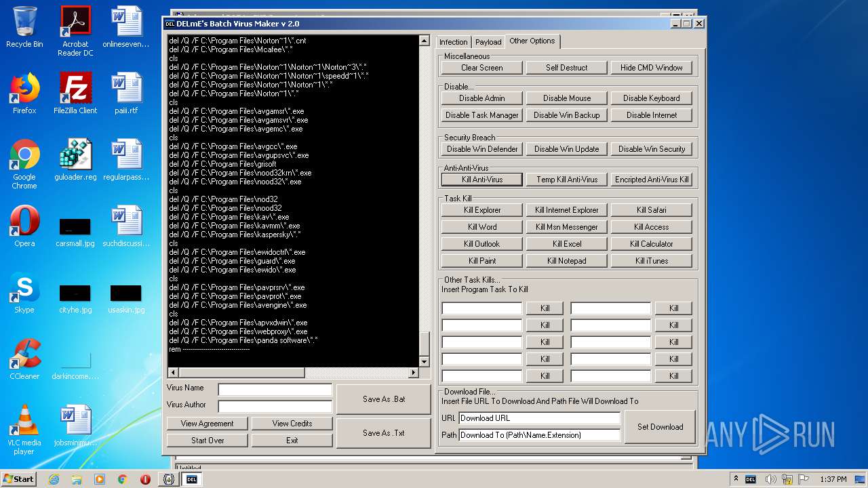Open File Explorer from taskbar
This screenshot has height=488, width=868.
77,479
